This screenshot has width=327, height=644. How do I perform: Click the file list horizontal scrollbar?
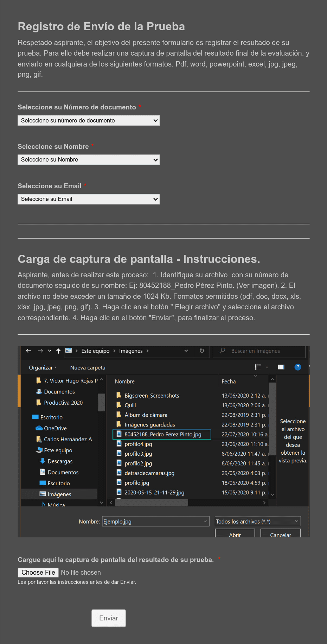(152, 503)
